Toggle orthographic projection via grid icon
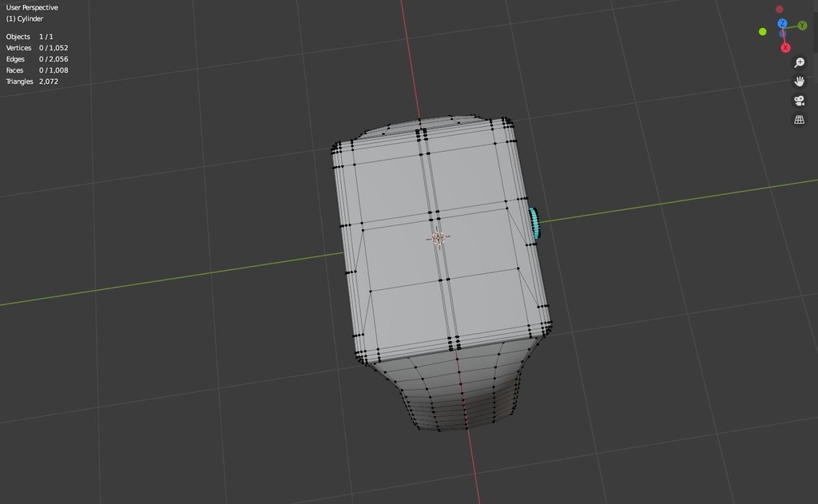818x504 pixels. [797, 119]
